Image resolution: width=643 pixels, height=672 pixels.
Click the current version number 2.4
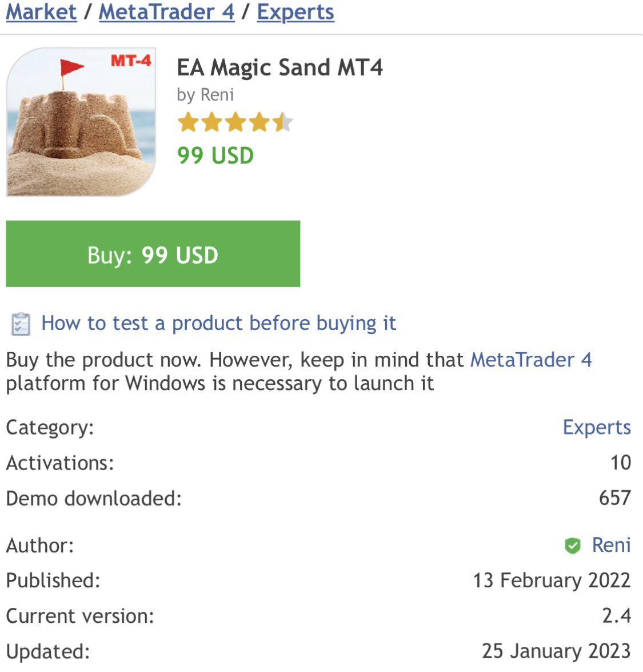pos(616,616)
